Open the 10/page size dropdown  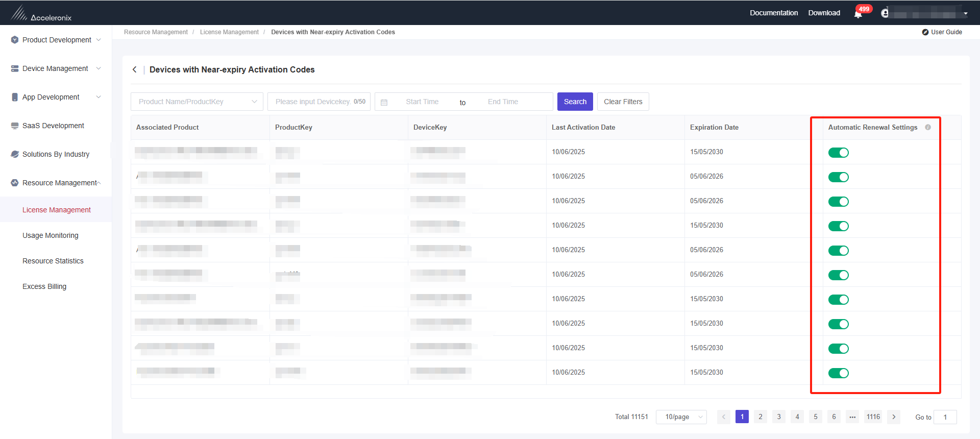tap(681, 417)
